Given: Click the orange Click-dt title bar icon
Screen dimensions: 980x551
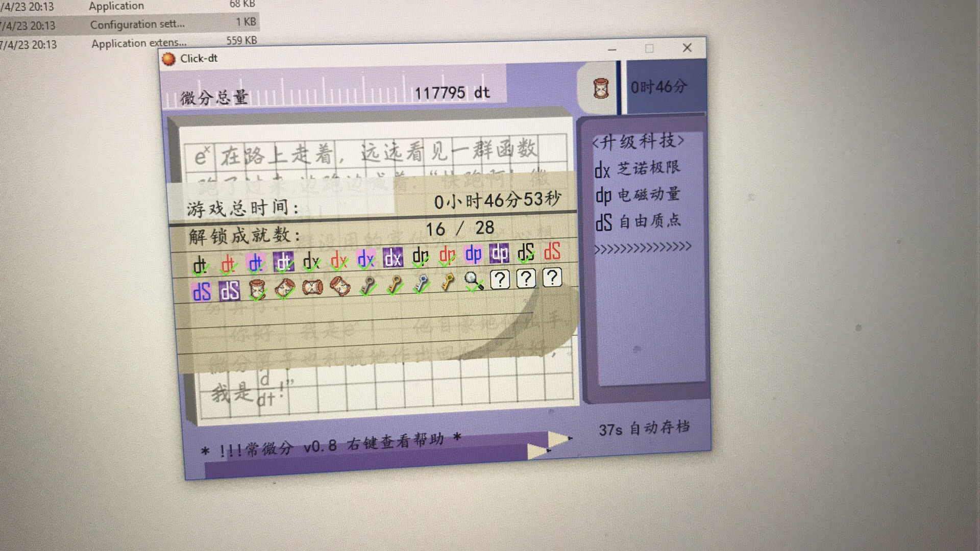Looking at the screenshot, I should click(x=168, y=60).
